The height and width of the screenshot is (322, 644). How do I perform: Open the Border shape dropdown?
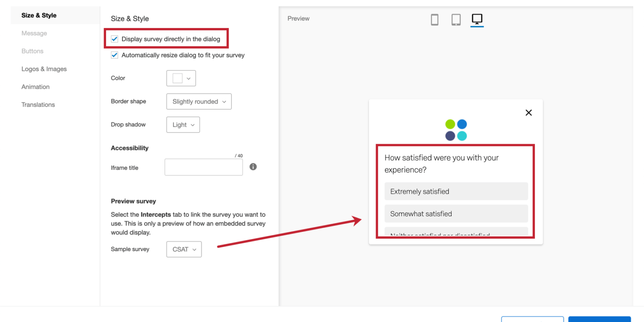(x=199, y=101)
